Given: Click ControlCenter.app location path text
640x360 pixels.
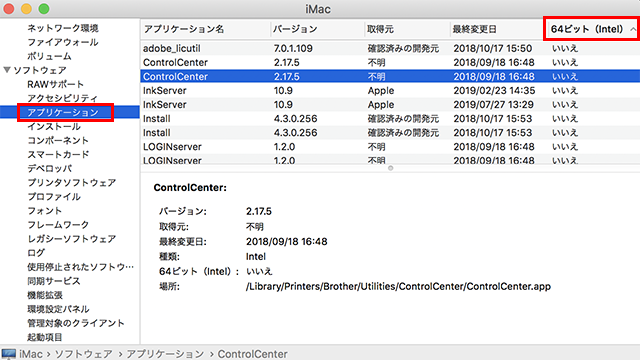Looking at the screenshot, I should point(398,286).
